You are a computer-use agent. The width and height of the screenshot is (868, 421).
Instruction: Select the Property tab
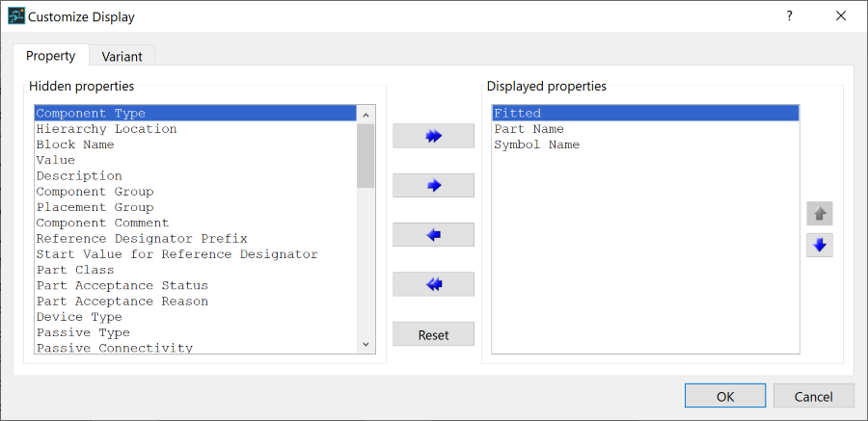click(51, 56)
